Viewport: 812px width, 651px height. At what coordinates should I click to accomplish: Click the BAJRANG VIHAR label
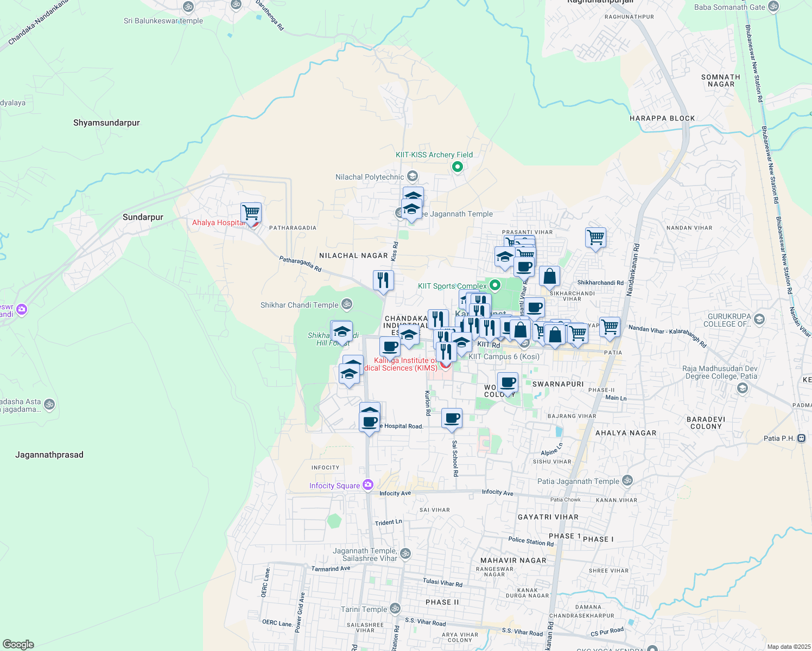(572, 416)
